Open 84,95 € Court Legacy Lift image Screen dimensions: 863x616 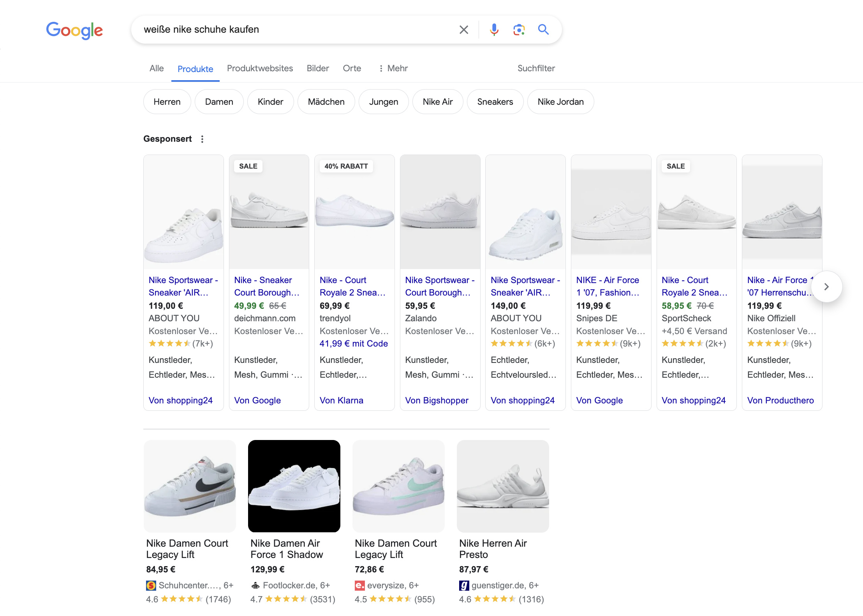[x=190, y=486]
